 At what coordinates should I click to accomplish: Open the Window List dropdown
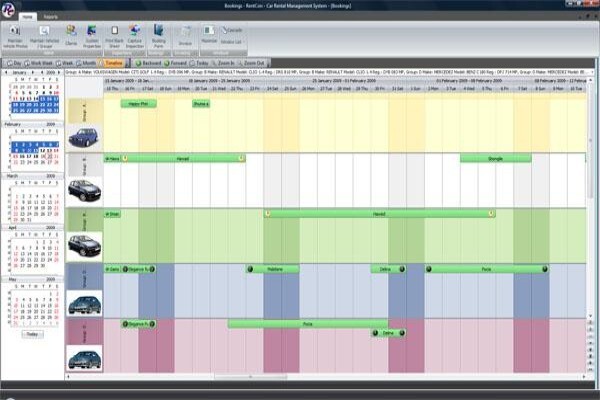[x=231, y=42]
